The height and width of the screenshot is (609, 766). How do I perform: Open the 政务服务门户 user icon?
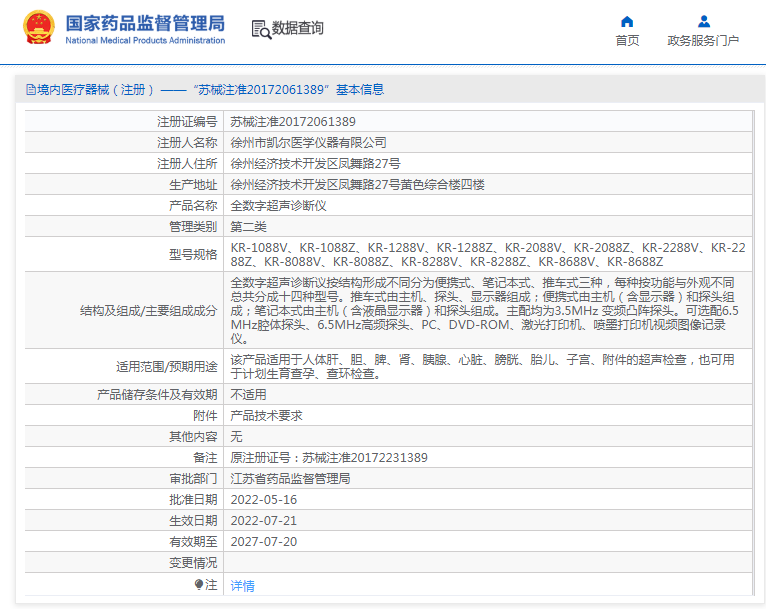(x=703, y=21)
